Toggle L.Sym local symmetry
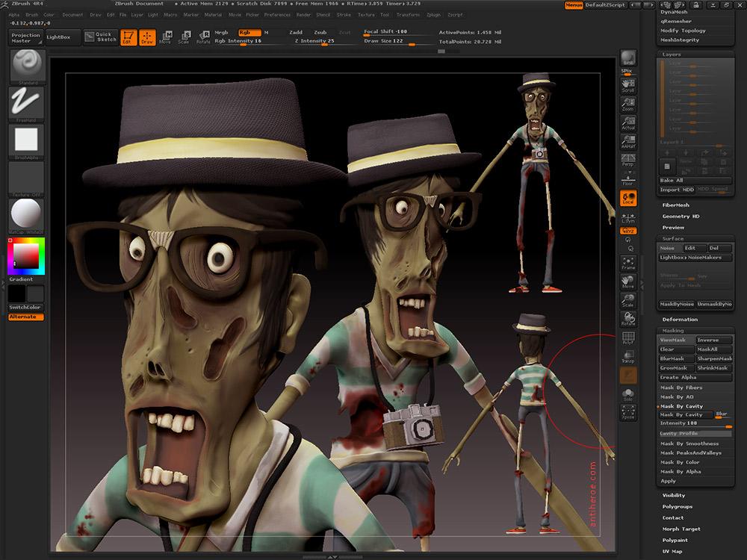The width and height of the screenshot is (747, 560). 628,217
